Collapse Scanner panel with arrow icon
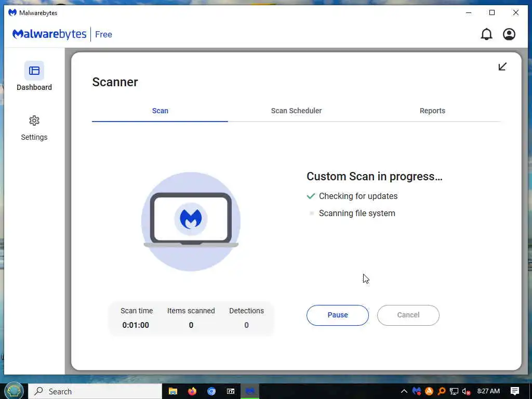Screen dimensions: 532x399 [502, 66]
